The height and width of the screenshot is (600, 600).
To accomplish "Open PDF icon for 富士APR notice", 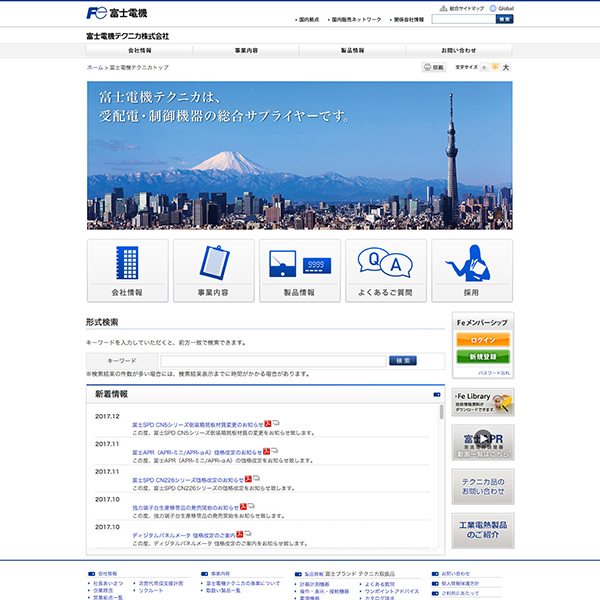I will click(x=266, y=451).
